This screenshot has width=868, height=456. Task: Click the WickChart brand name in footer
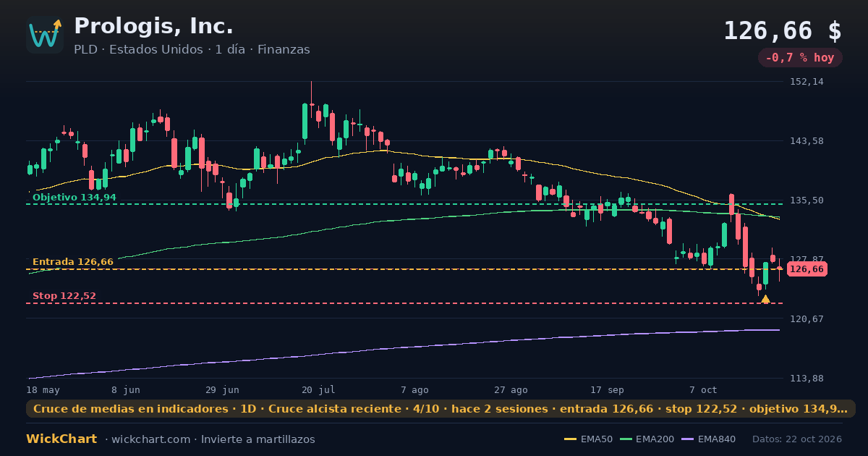pos(61,439)
